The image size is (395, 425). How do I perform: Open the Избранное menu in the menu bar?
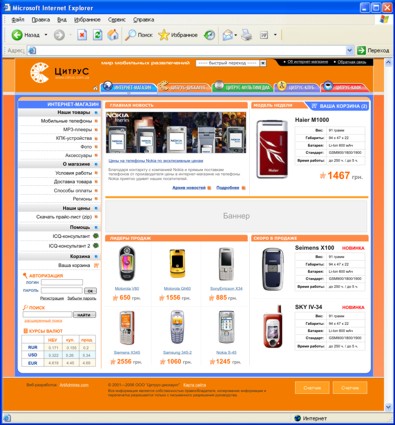click(87, 20)
